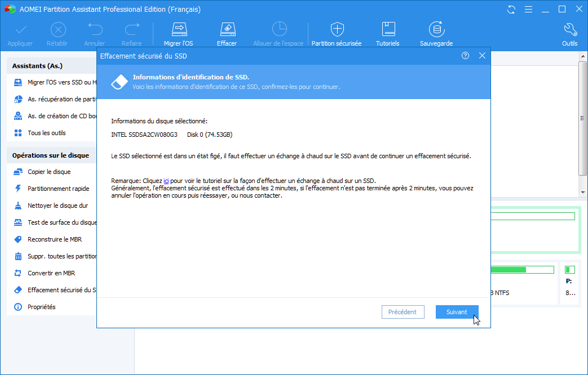Click the vertical scrollbar down arrow

582,193
